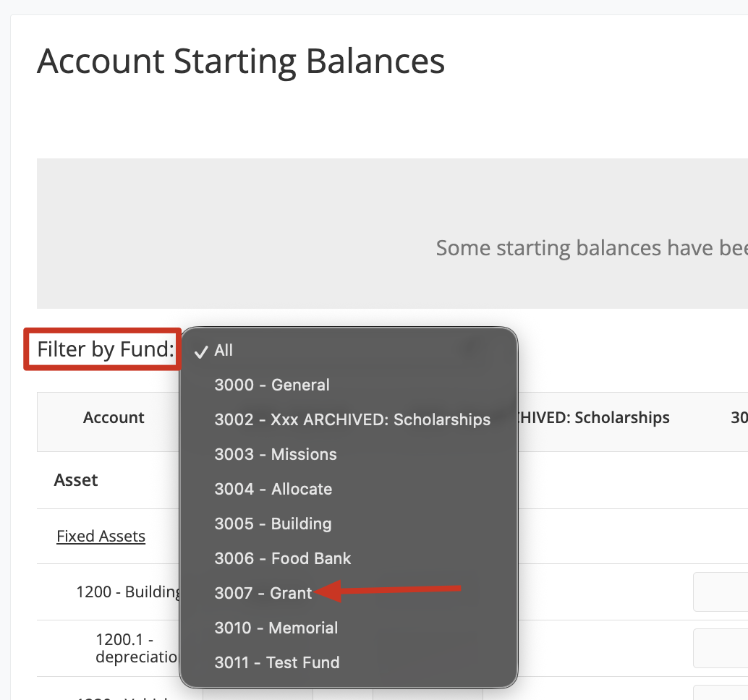The height and width of the screenshot is (700, 748).
Task: Select 3005 - Building fund option
Action: coord(273,524)
